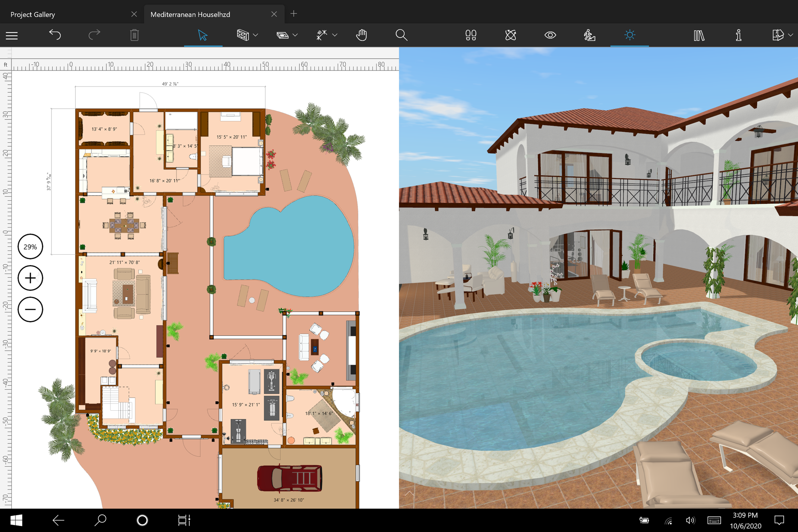The image size is (798, 532).
Task: Open the object library icon
Action: (699, 35)
